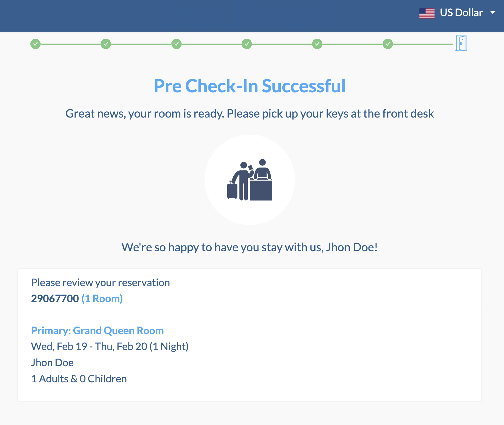Click the fifth completed step checkmark

(317, 44)
